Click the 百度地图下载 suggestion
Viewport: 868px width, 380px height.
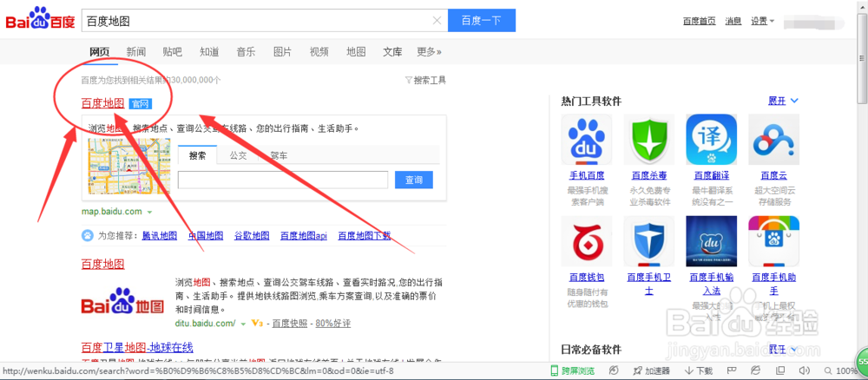coord(365,236)
